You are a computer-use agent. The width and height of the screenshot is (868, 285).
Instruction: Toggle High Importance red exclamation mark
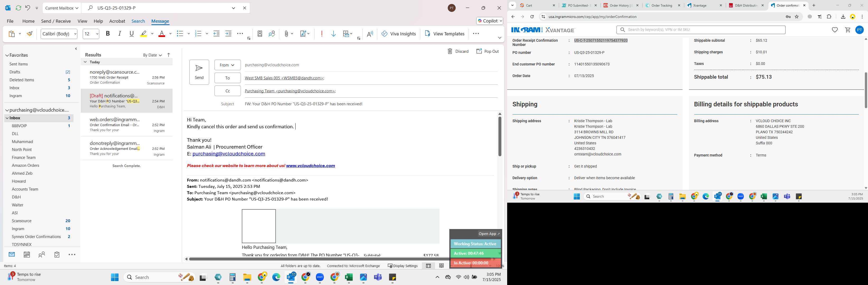coord(322,34)
